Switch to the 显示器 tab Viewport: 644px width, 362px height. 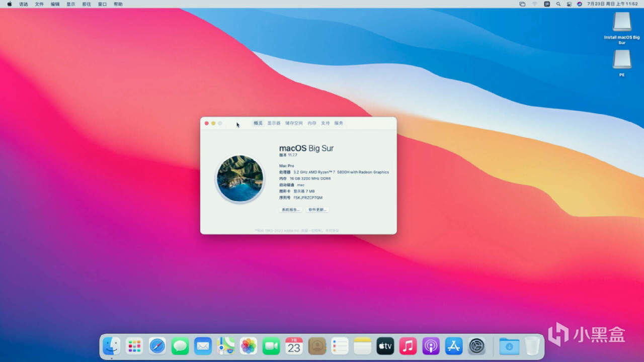pyautogui.click(x=274, y=123)
